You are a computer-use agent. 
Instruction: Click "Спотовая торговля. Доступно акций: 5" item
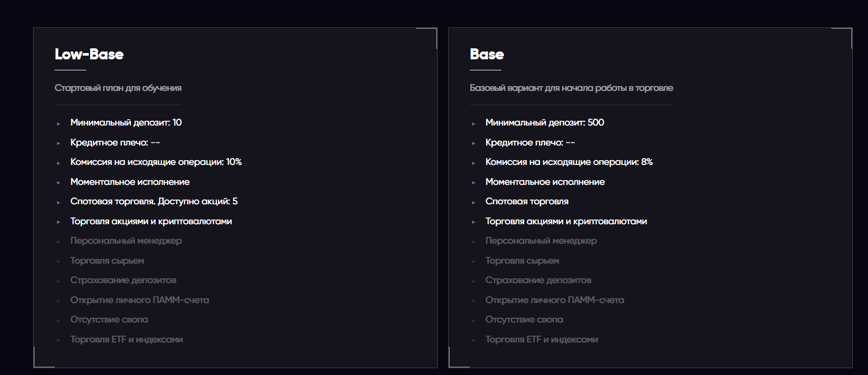154,202
